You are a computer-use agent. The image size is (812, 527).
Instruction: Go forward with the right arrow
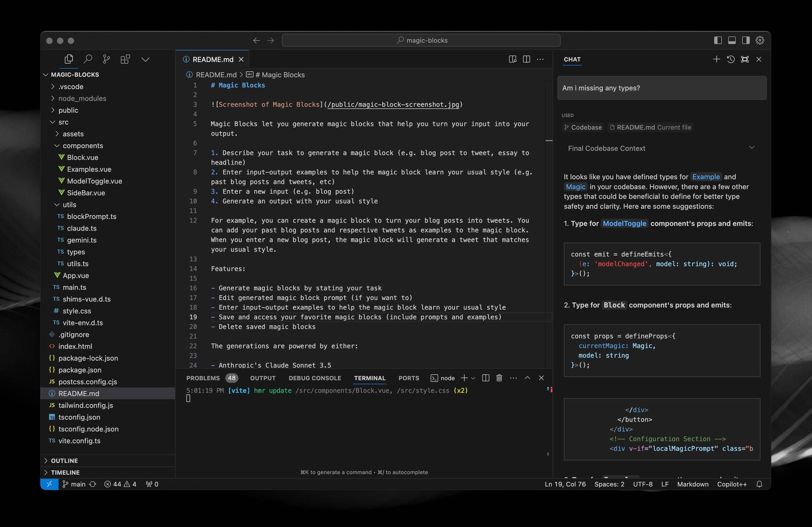point(271,41)
